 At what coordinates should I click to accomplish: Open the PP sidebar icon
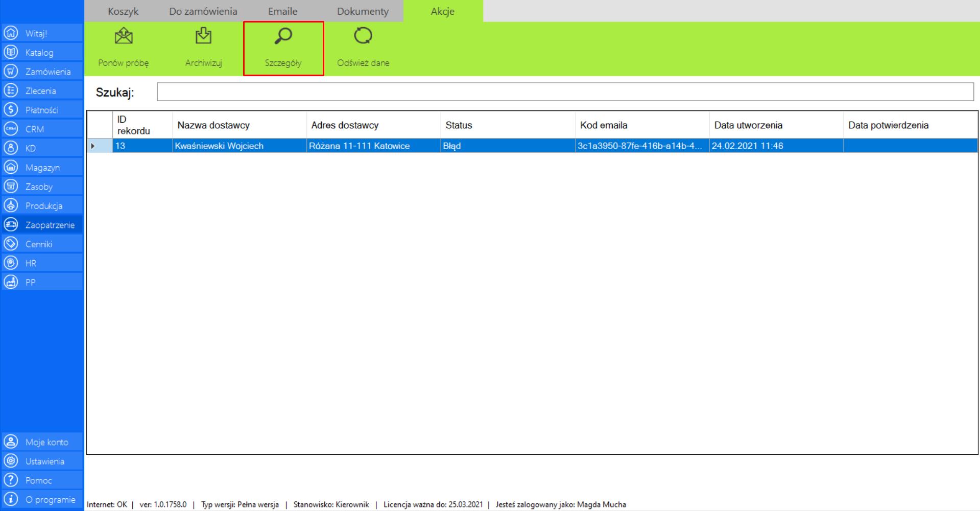pos(11,282)
